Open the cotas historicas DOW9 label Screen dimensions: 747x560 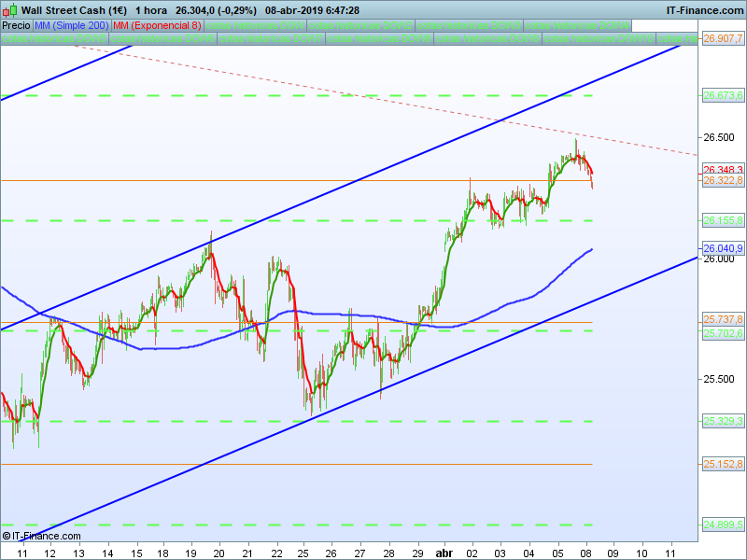tap(487, 38)
